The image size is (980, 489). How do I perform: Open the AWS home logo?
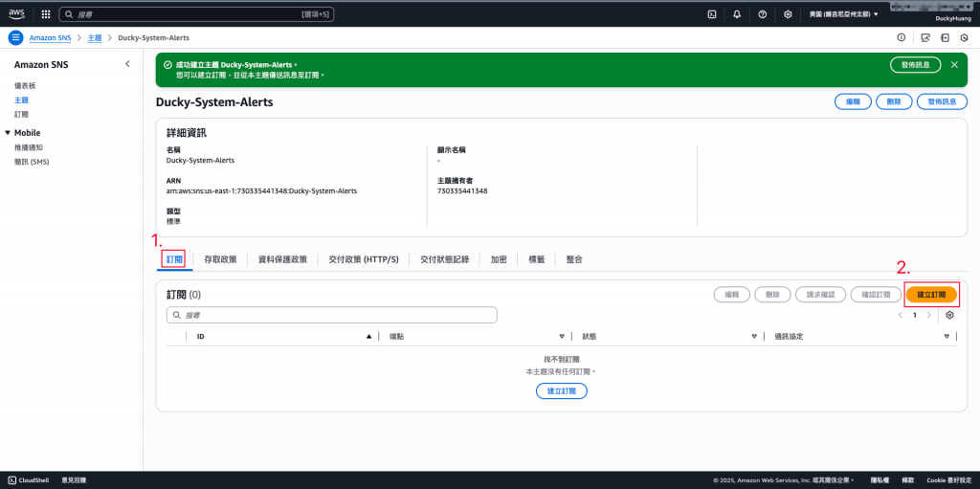[16, 13]
